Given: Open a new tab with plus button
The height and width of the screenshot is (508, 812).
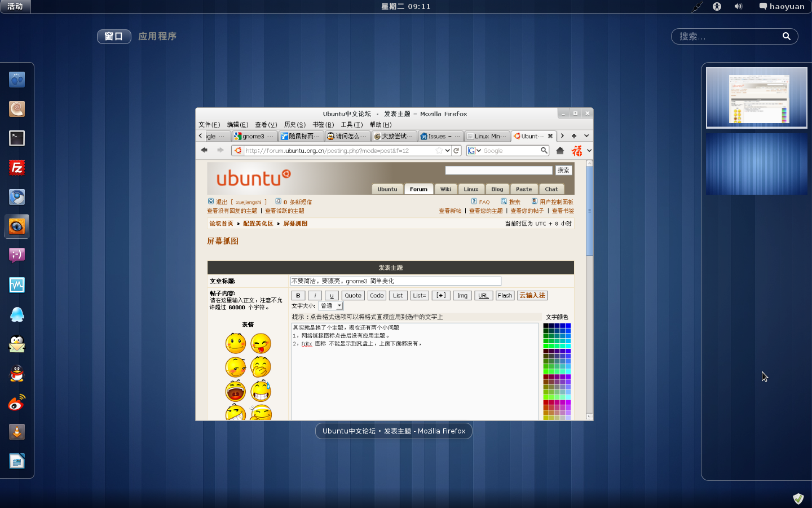Looking at the screenshot, I should click(574, 135).
